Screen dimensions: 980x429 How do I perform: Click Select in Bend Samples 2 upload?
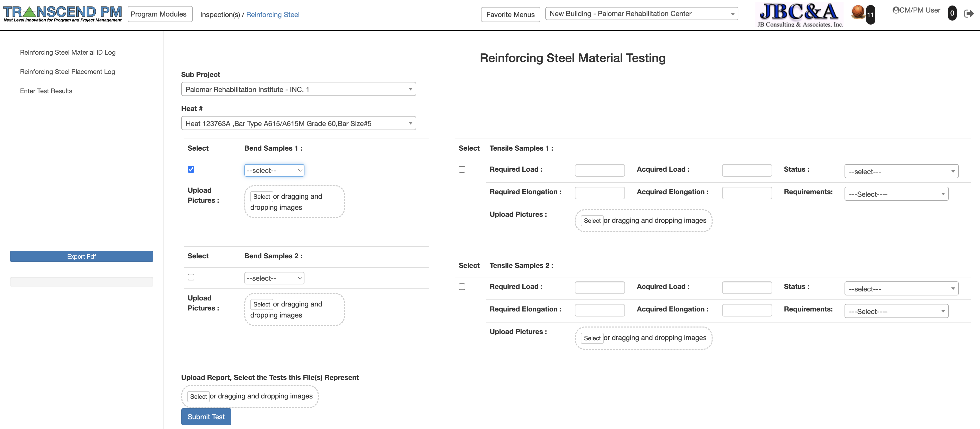(x=261, y=304)
